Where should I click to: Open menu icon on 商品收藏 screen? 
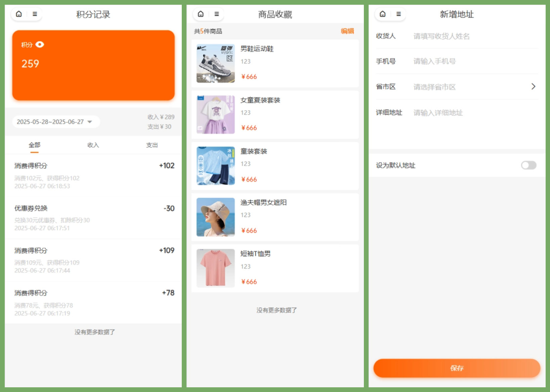[217, 14]
